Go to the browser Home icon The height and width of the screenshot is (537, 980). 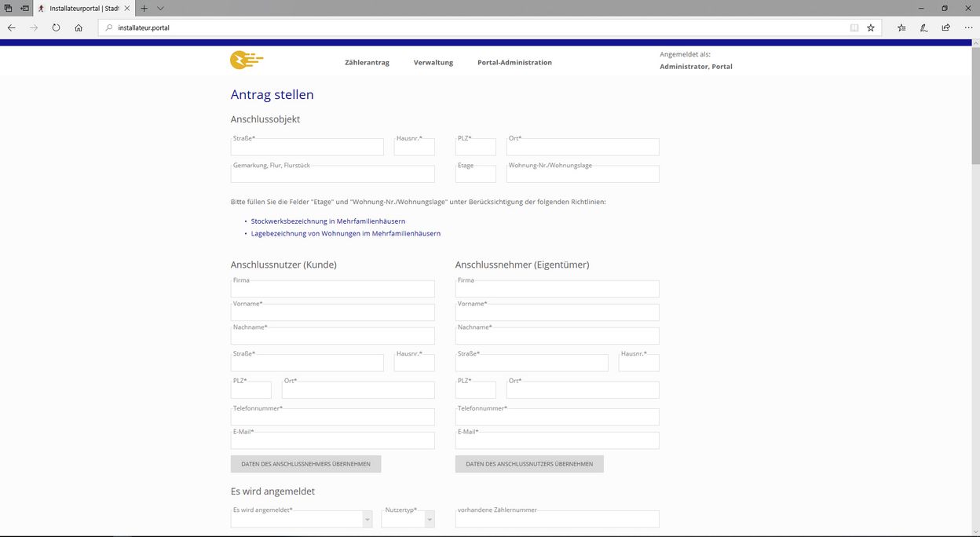(x=79, y=27)
